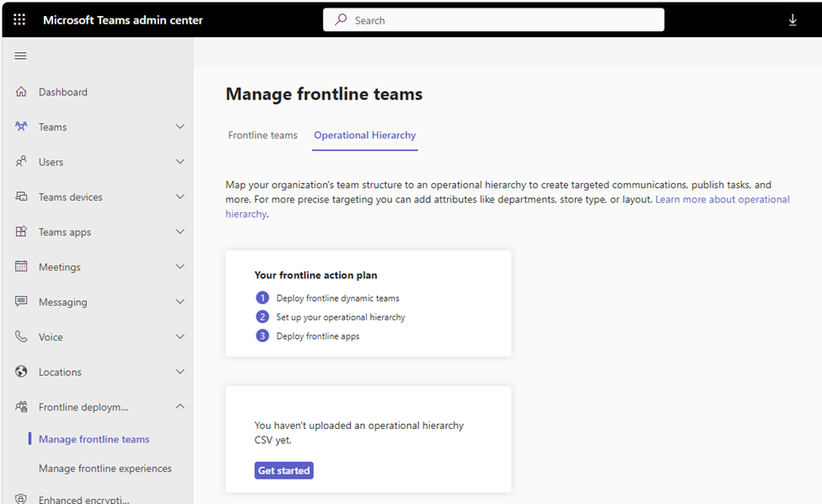Select the Operational Hierarchy tab
822x504 pixels.
click(x=365, y=135)
